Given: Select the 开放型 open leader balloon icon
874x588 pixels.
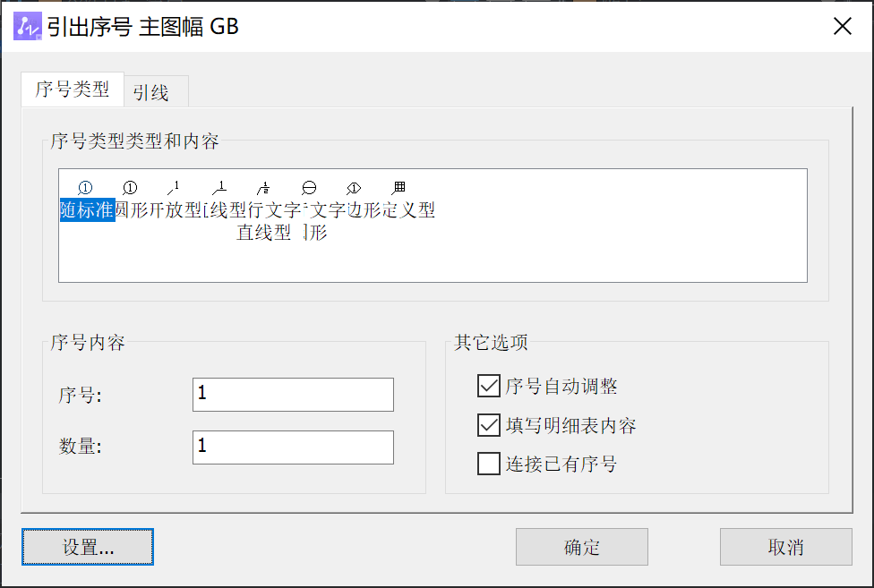Looking at the screenshot, I should pos(174,188).
